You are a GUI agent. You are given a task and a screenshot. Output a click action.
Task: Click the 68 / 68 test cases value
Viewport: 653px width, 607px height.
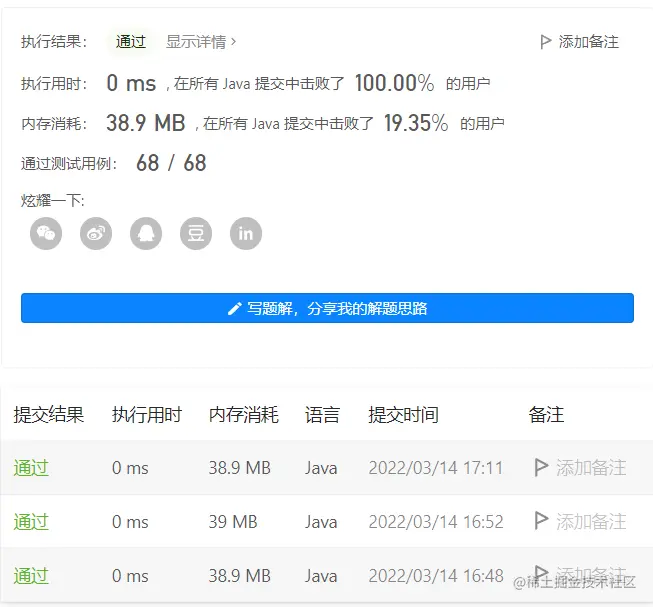[x=171, y=163]
